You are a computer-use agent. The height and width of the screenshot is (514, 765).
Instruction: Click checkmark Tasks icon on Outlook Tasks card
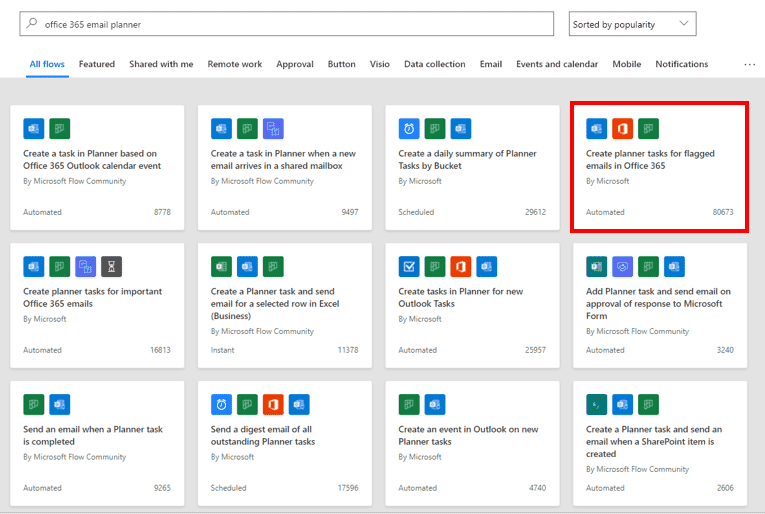(x=409, y=266)
